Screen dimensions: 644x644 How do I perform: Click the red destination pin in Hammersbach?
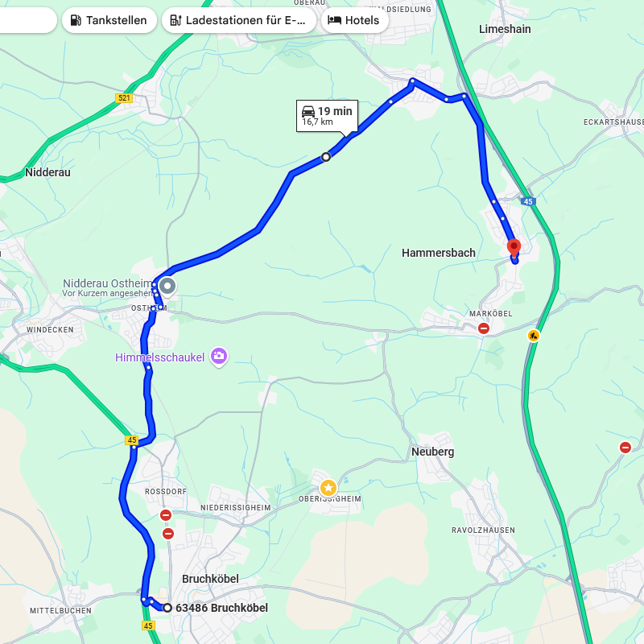pos(514,249)
